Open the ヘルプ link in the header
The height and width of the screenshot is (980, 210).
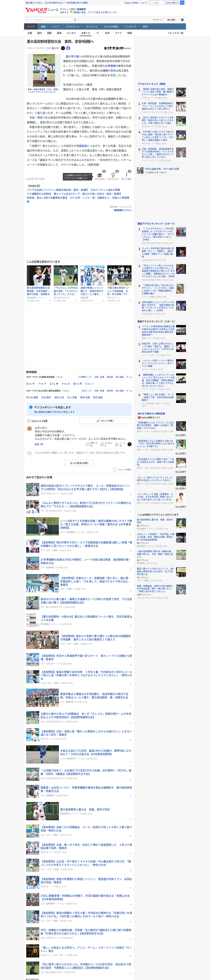(x=143, y=3)
